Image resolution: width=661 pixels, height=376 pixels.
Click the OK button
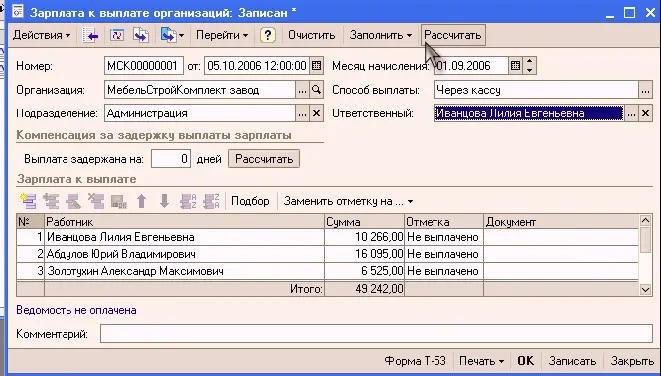pos(525,361)
